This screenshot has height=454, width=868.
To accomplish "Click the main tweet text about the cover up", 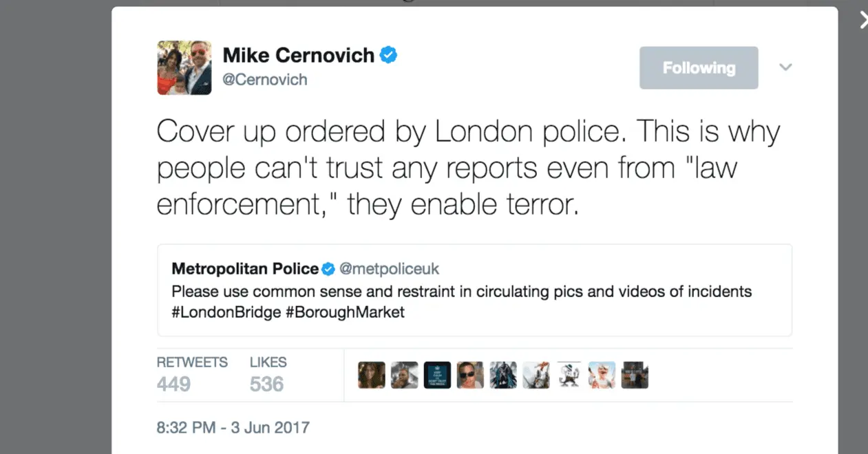I will (468, 168).
